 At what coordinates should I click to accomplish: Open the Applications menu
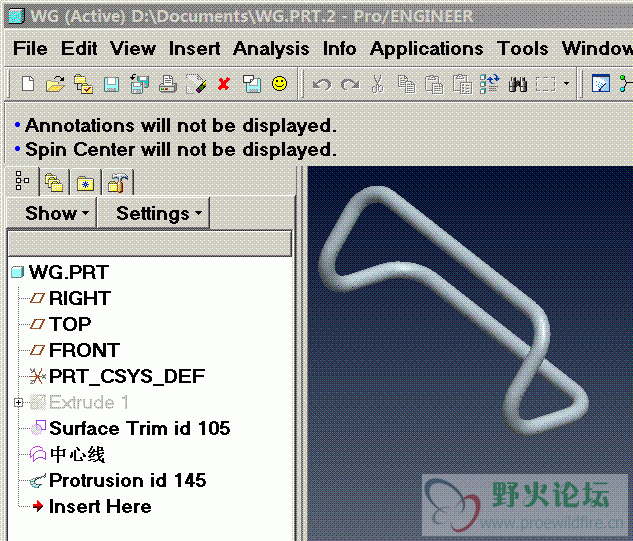click(x=426, y=49)
